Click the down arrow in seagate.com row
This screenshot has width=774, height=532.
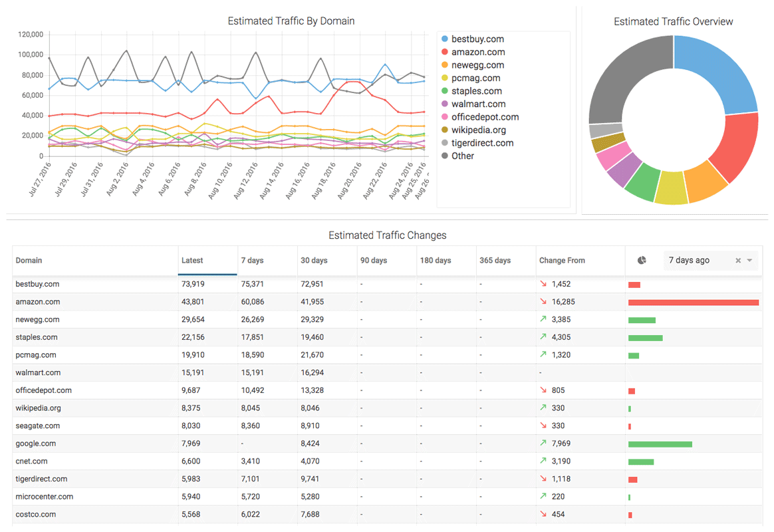(543, 426)
